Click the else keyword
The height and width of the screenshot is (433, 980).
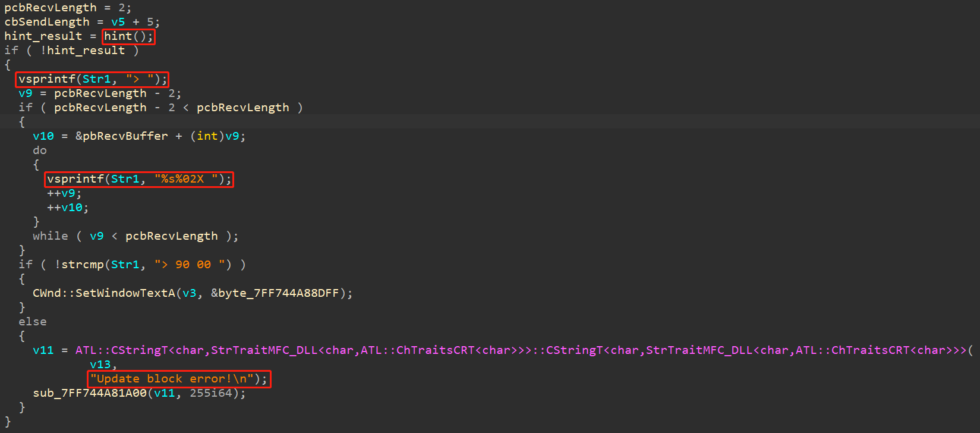click(33, 322)
